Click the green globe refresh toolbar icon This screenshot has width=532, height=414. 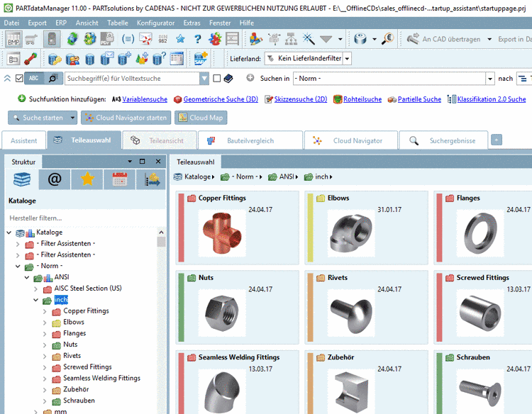[x=72, y=39]
